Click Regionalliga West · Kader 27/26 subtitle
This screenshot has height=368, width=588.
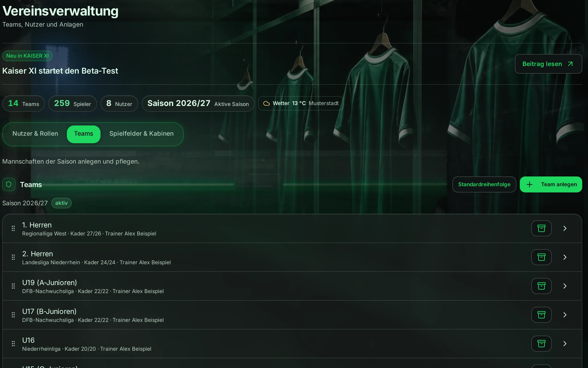(x=62, y=234)
